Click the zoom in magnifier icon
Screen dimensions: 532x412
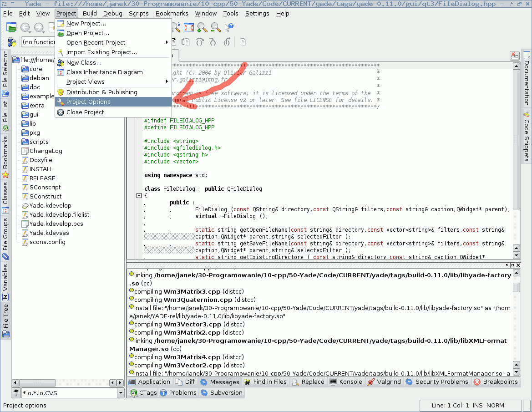click(x=202, y=28)
